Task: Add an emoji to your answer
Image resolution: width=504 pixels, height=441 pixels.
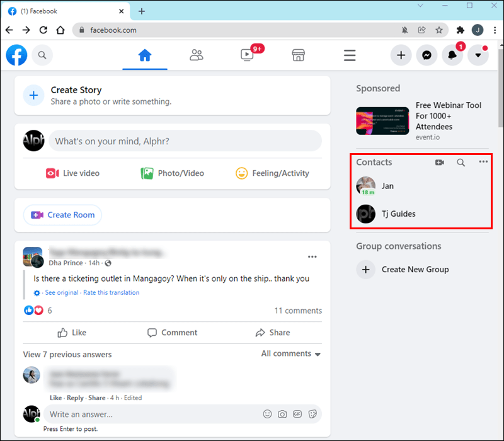Action: pyautogui.click(x=268, y=414)
